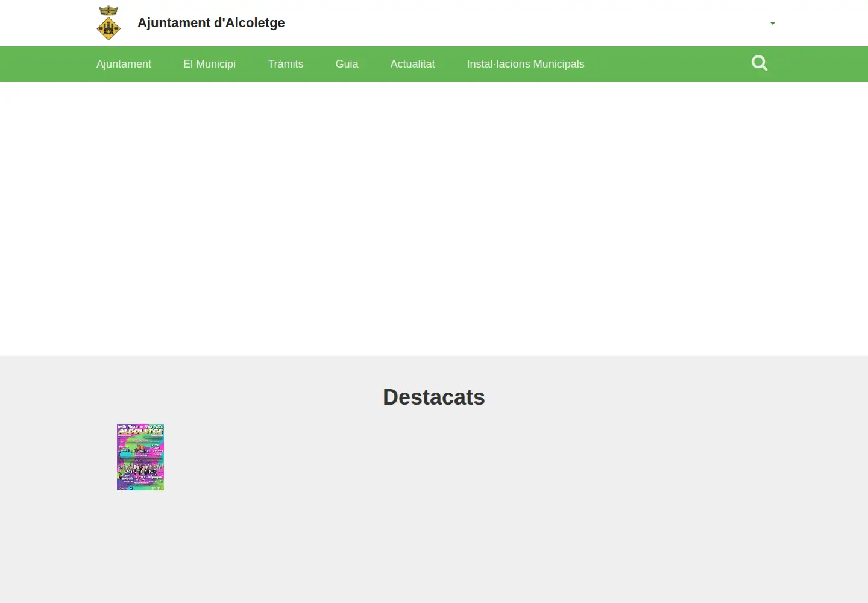Go to the Actualitat section
This screenshot has width=868, height=603.
[x=412, y=64]
